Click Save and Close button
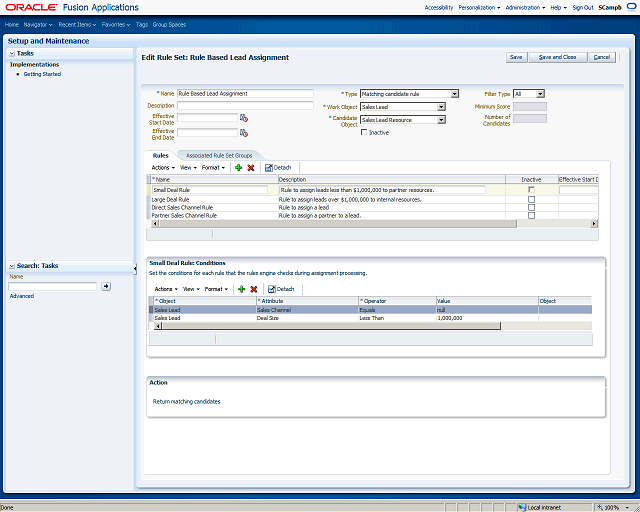The image size is (640, 512). [x=558, y=57]
